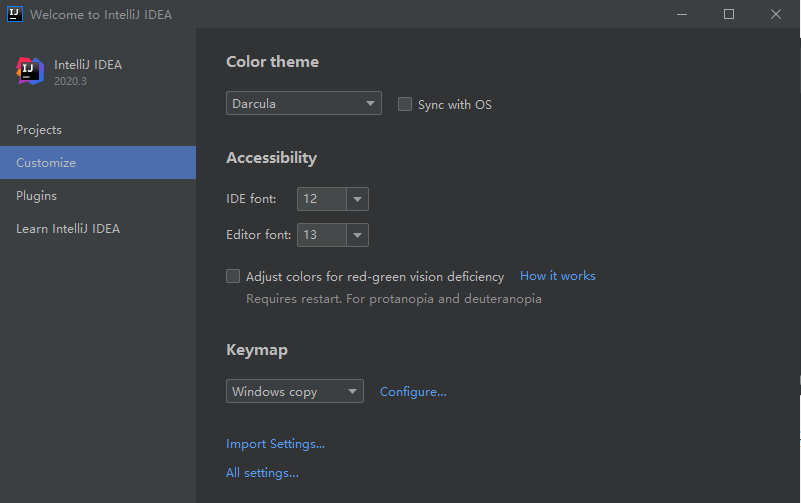Screen dimensions: 801x503
Task: Click the How it works link
Action: pyautogui.click(x=557, y=276)
